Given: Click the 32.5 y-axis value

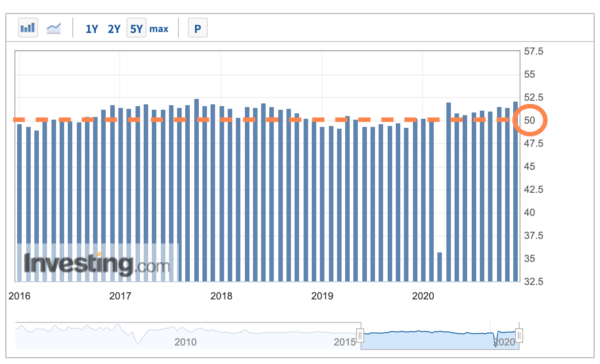Looking at the screenshot, I should tap(533, 281).
